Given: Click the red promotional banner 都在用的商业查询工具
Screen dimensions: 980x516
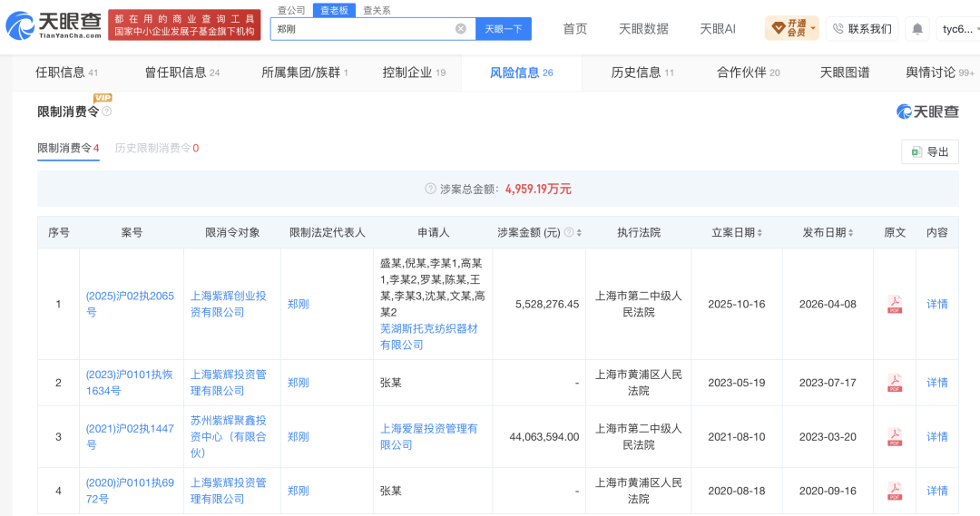Looking at the screenshot, I should click(184, 25).
